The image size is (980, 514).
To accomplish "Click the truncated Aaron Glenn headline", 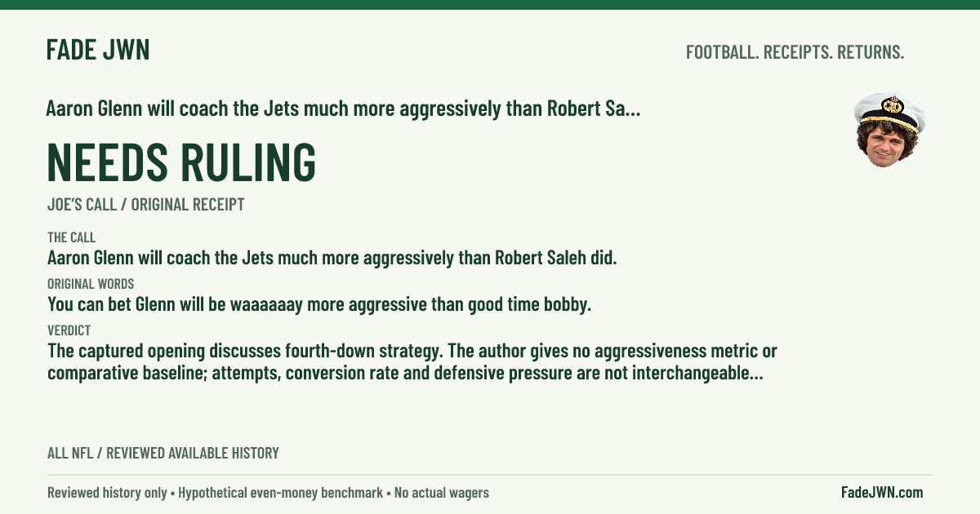I will click(343, 109).
